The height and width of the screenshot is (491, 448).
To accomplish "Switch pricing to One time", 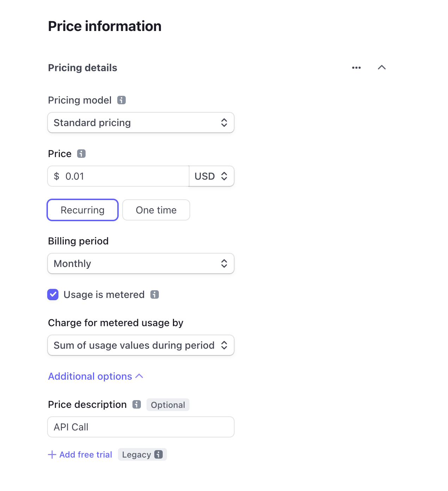I will coord(156,210).
